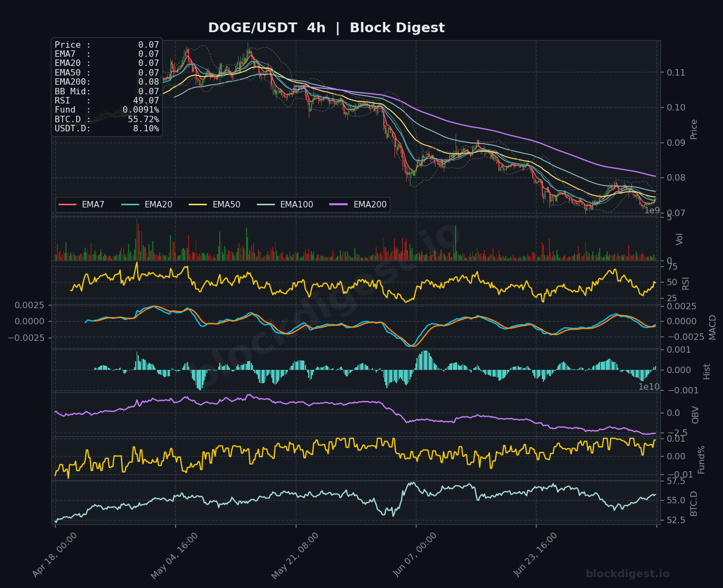Click the EMA7 legend entry
The image size is (723, 588).
(81, 205)
